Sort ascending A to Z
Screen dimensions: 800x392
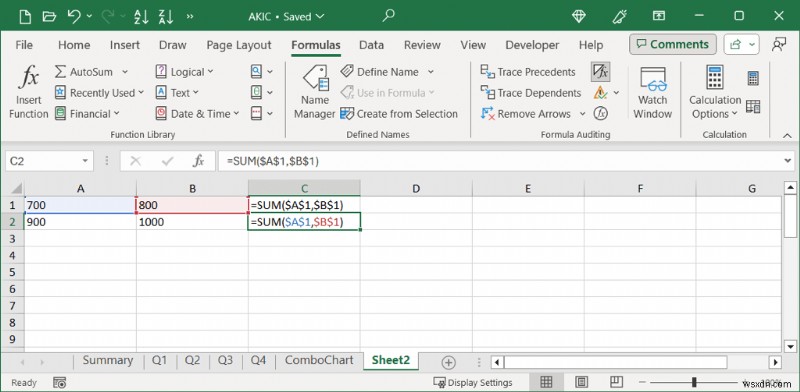(141, 16)
